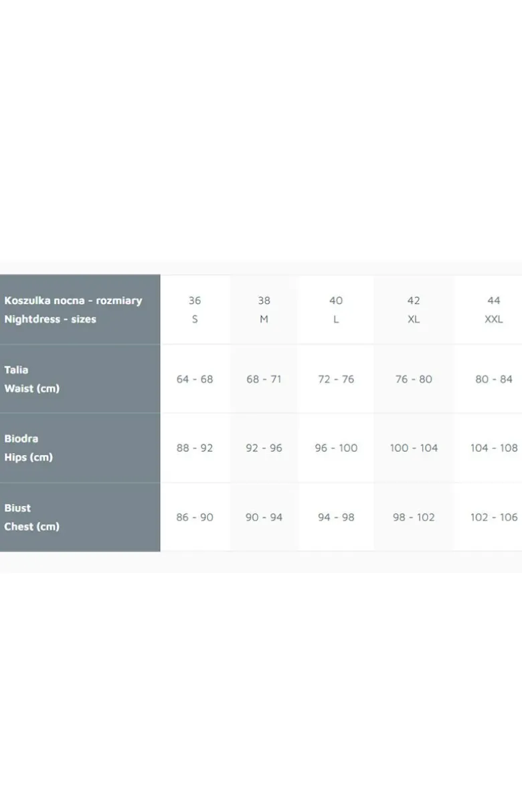The image size is (522, 812).
Task: Click hips value 88 - 92
Action: (195, 448)
